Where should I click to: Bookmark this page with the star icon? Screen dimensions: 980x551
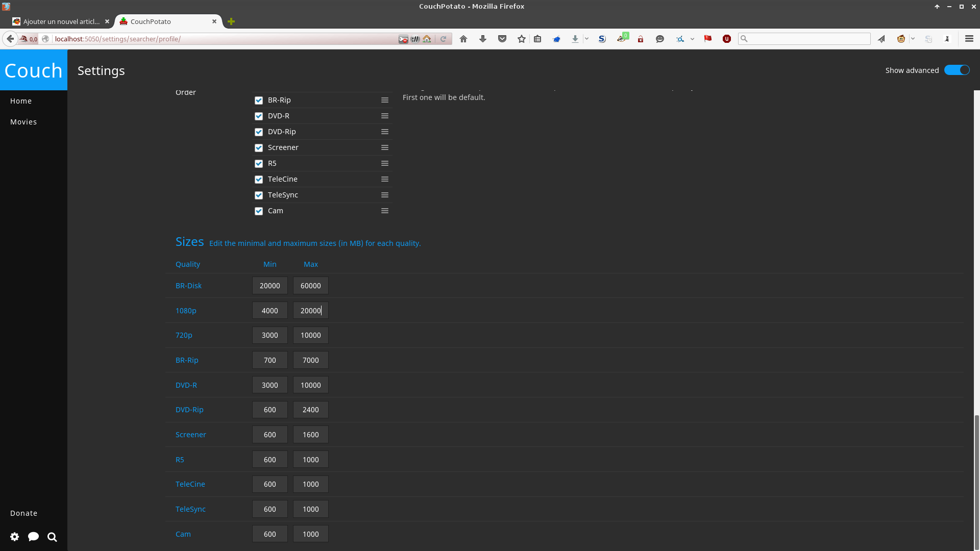[521, 39]
